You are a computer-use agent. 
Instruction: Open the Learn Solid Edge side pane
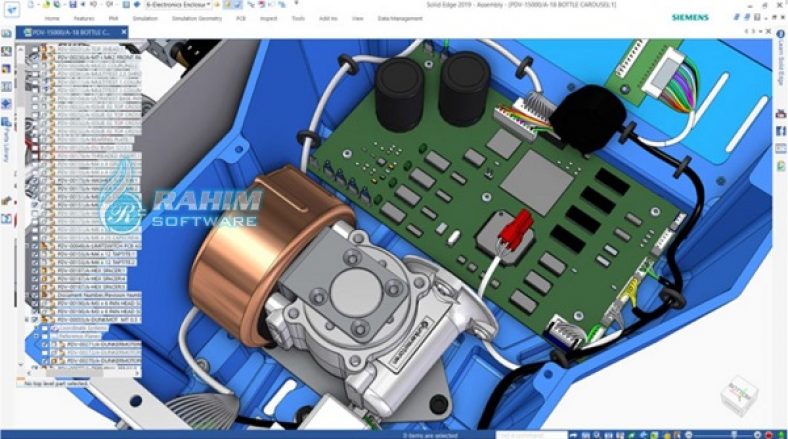coord(781,59)
